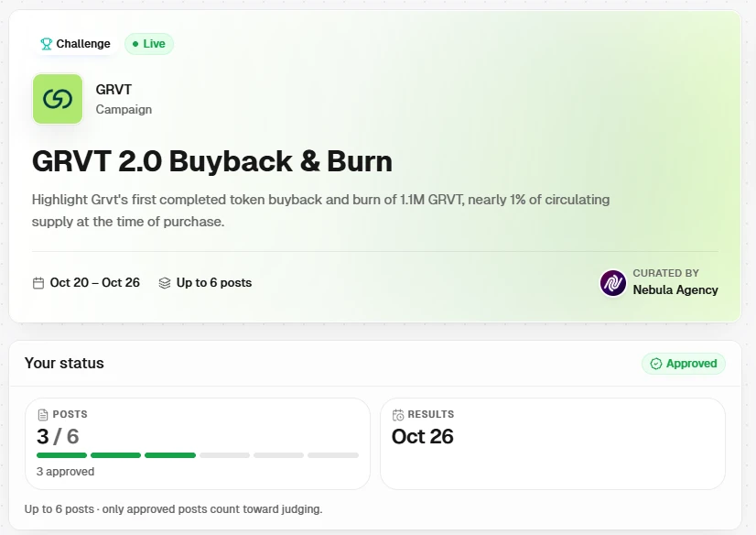Click the checkmark icon in the Approved badge
The height and width of the screenshot is (535, 756).
[655, 364]
